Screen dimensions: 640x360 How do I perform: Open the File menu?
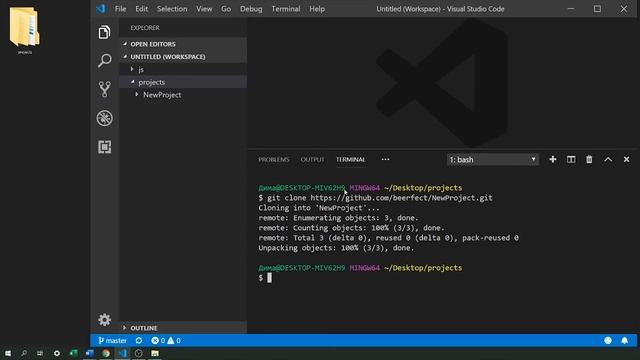pyautogui.click(x=120, y=9)
